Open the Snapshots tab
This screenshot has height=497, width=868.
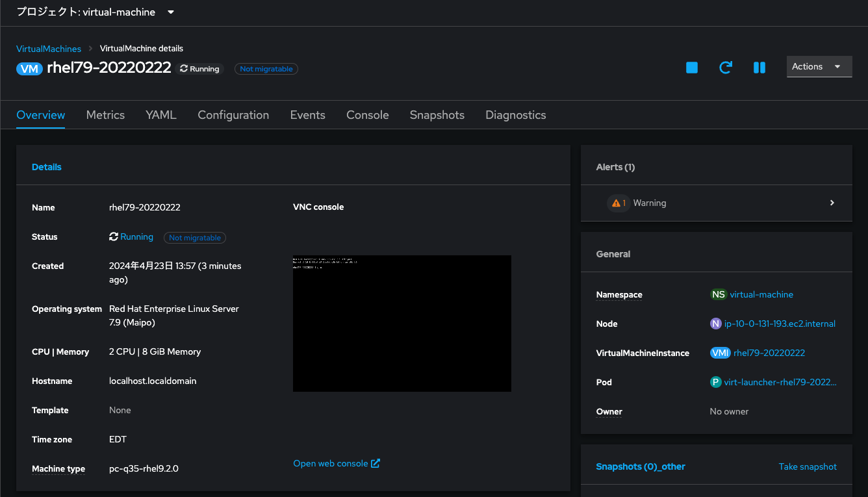tap(437, 115)
